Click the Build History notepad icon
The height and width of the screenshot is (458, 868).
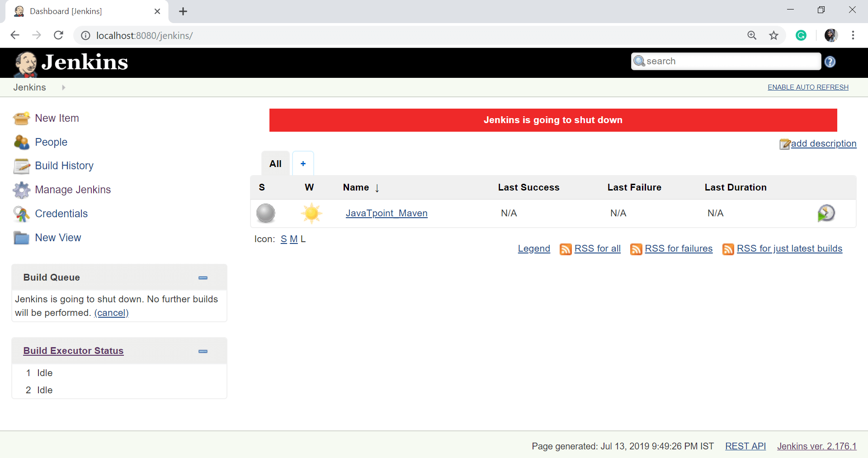tap(21, 166)
